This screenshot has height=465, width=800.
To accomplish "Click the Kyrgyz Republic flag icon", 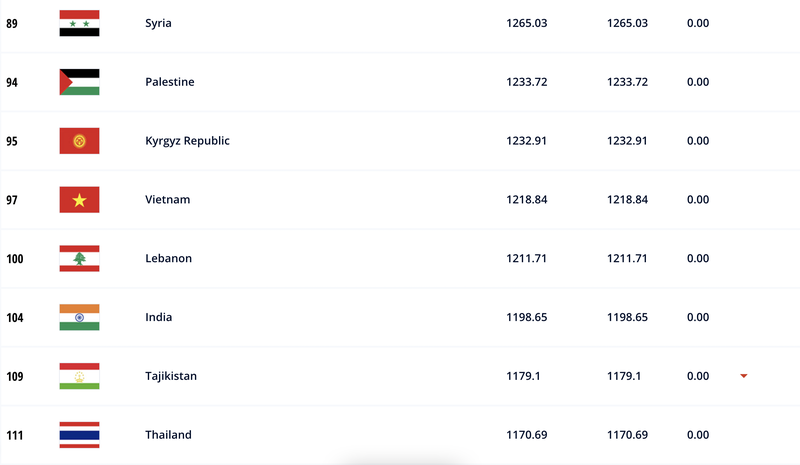I will (x=79, y=141).
